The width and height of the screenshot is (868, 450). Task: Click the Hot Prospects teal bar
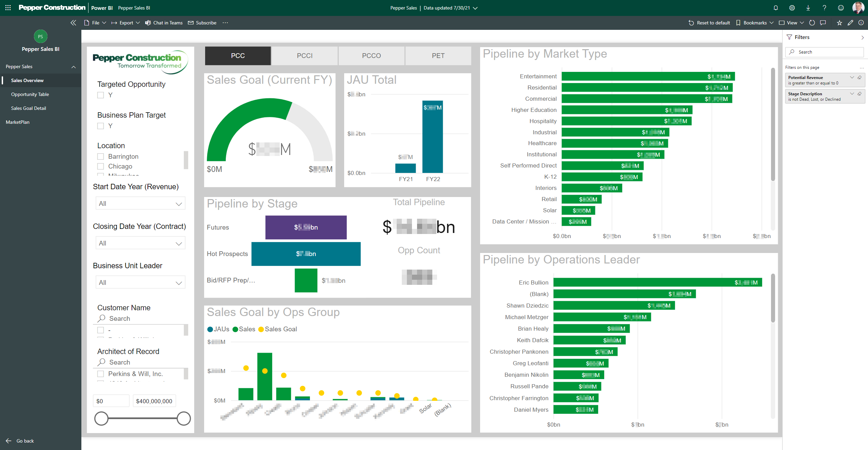coord(306,254)
